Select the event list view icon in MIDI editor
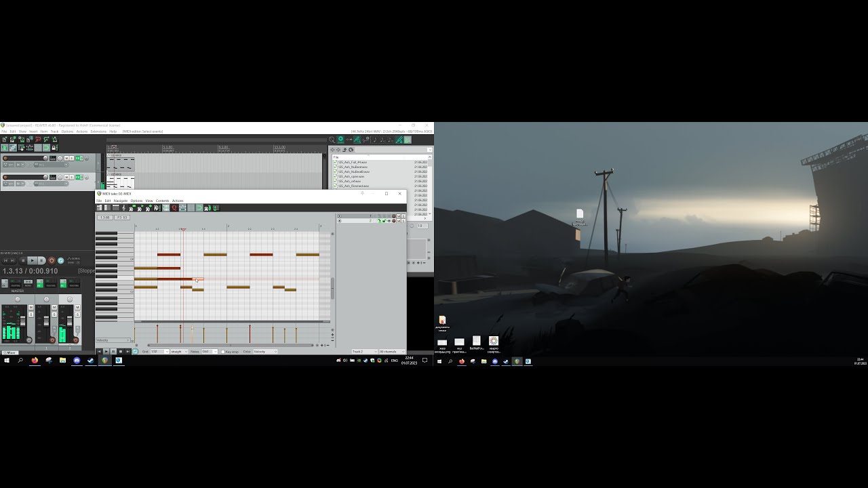This screenshot has width=868, height=488. tap(115, 207)
